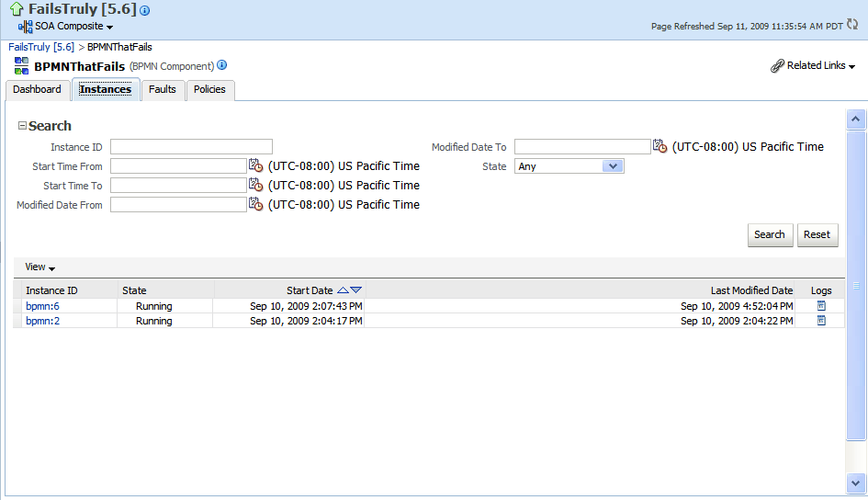Image resolution: width=868 pixels, height=500 pixels.
Task: Click the scrollbar down arrow
Action: coord(856,483)
